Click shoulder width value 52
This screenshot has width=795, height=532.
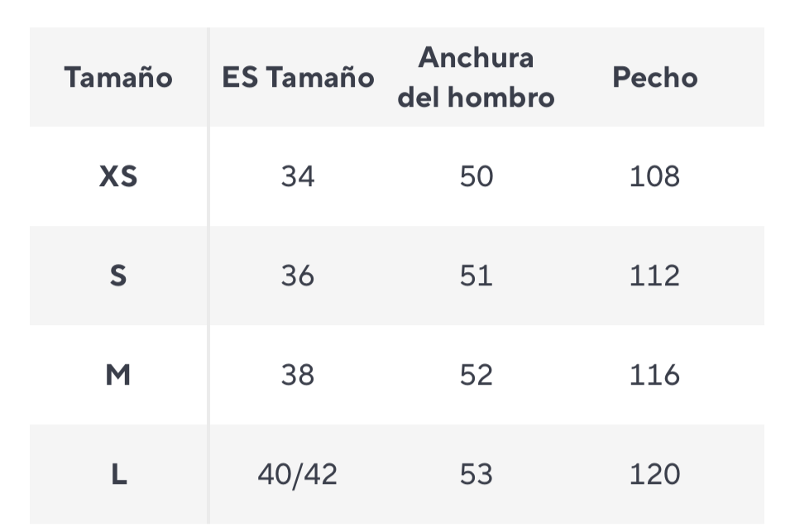click(476, 376)
